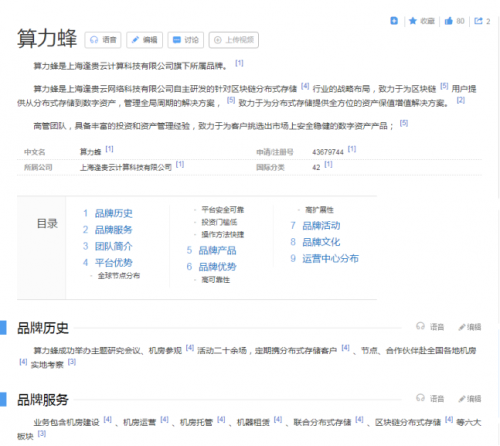Viewport: 500px width, 446px height.
Task: Select 高可靠性 sub-entry in contents
Action: click(x=215, y=280)
